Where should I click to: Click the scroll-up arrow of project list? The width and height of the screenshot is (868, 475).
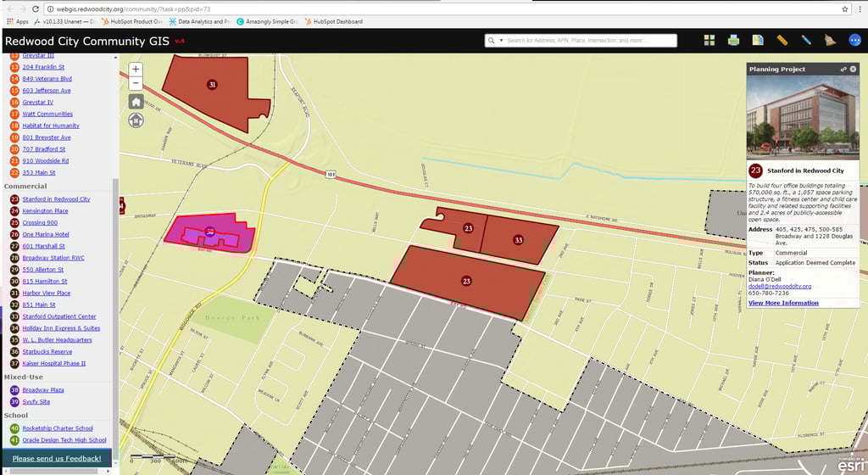pyautogui.click(x=115, y=57)
